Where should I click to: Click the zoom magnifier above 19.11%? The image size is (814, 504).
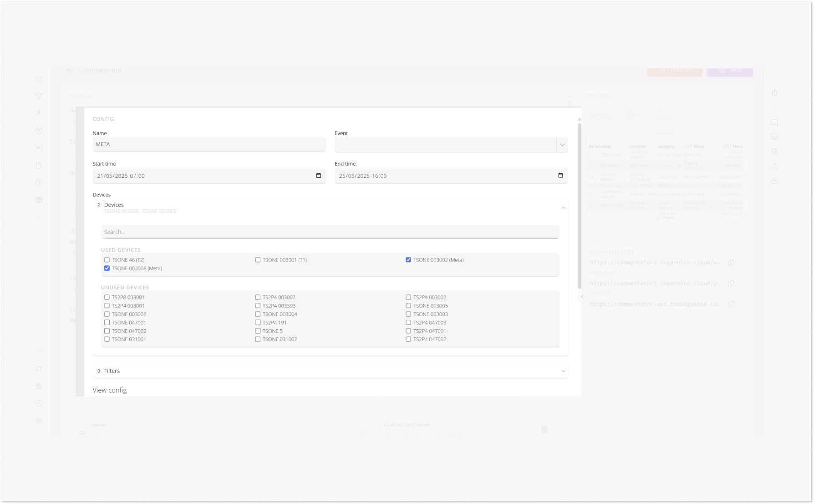click(661, 111)
